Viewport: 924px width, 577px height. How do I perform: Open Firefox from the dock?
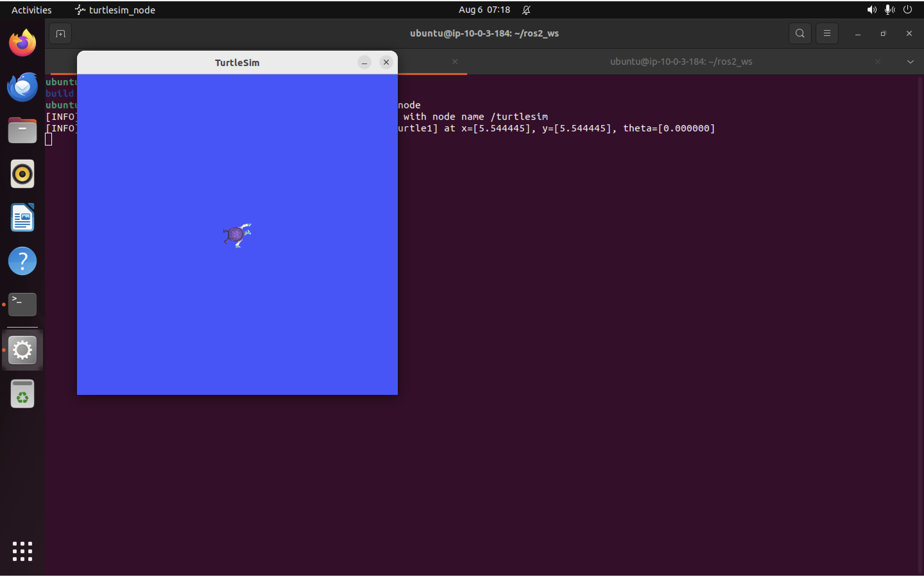(x=22, y=42)
